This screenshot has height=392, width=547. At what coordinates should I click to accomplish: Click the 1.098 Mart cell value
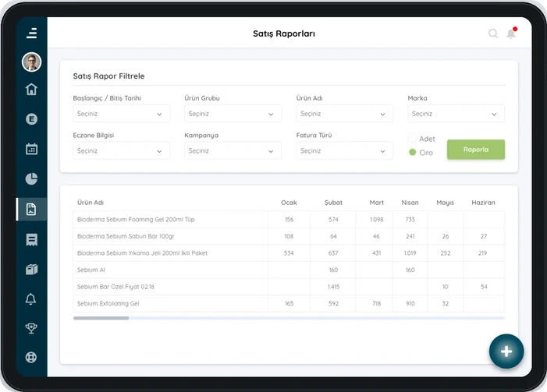376,219
